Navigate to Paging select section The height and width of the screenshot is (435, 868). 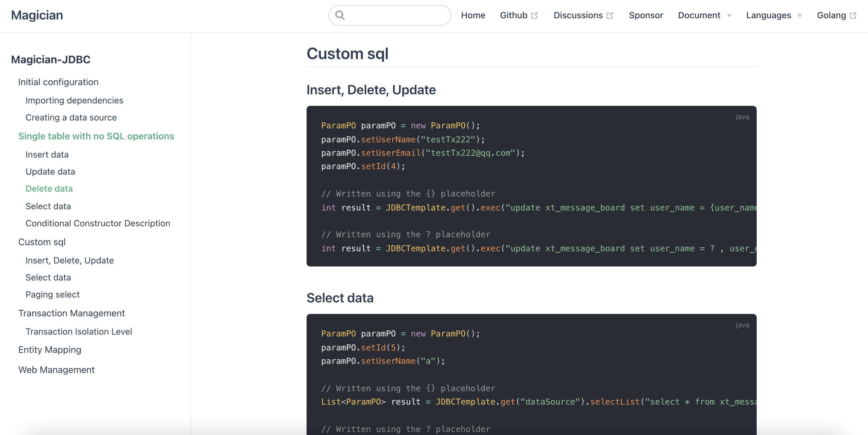coord(53,294)
